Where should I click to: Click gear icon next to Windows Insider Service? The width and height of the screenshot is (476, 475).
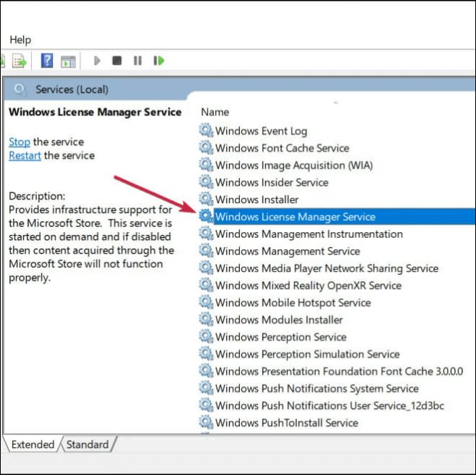[x=206, y=182]
